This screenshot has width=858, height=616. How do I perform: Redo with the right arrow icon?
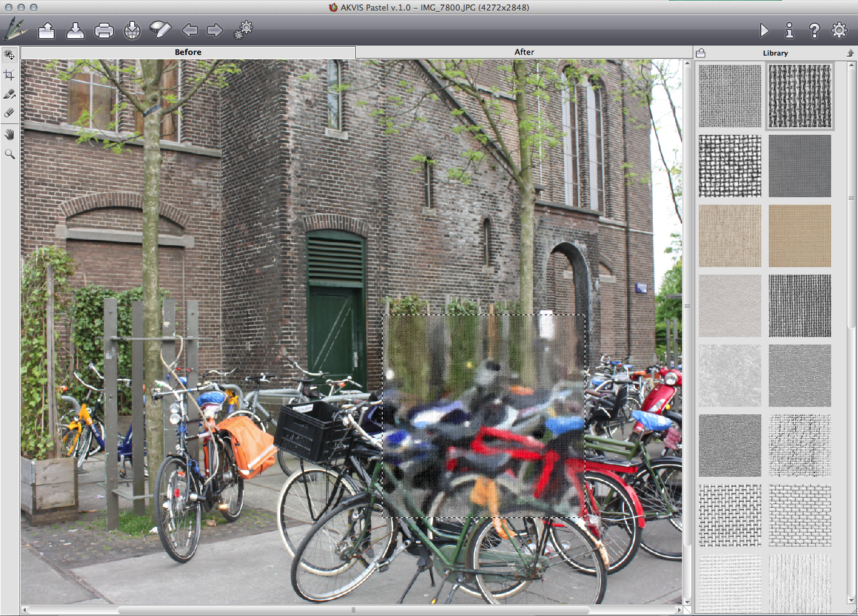[x=215, y=30]
